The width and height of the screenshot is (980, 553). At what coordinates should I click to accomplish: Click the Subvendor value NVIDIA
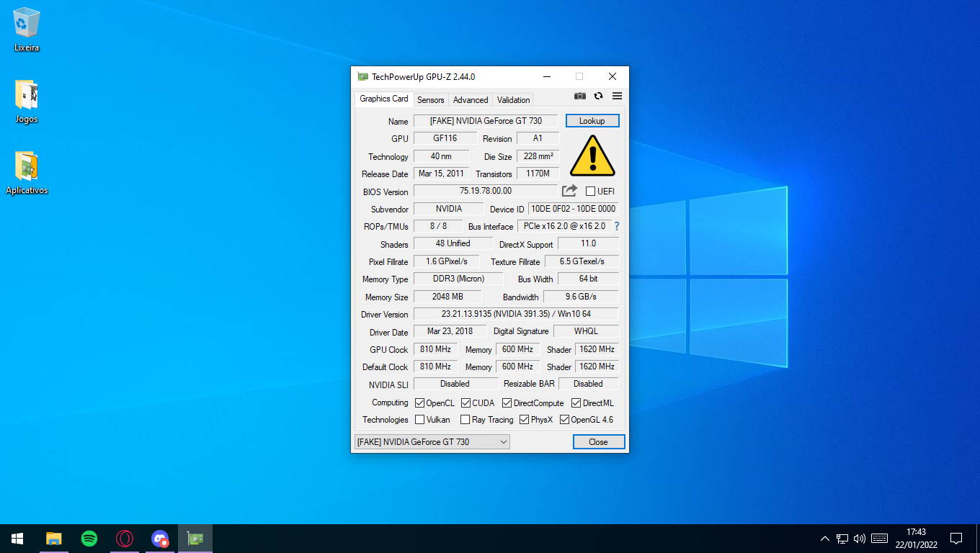[x=448, y=209]
